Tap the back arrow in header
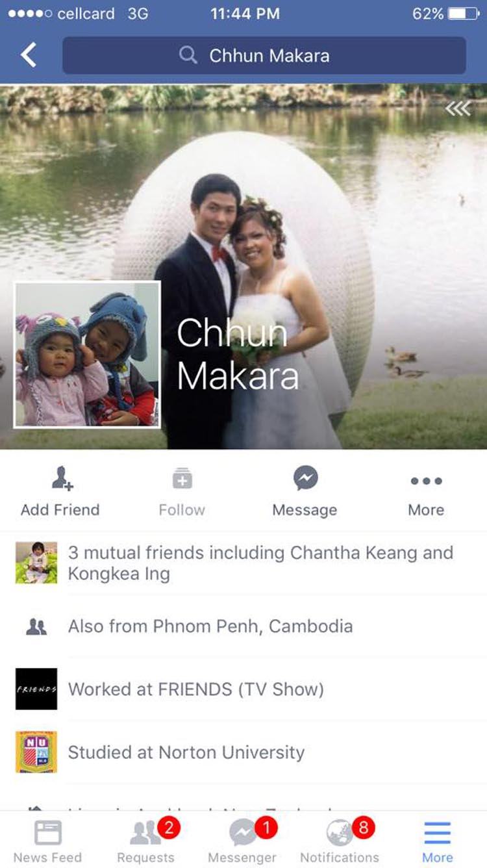Screen dimensions: 487x868 pyautogui.click(x=29, y=55)
